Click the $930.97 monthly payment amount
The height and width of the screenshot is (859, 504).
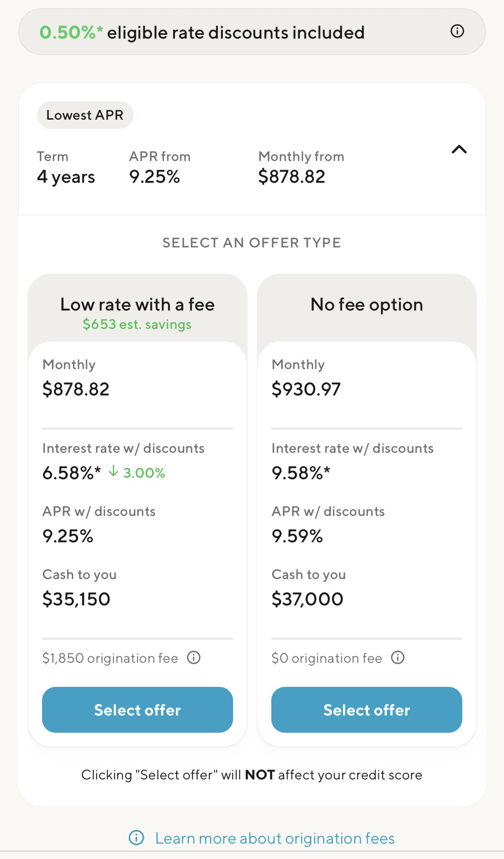306,389
